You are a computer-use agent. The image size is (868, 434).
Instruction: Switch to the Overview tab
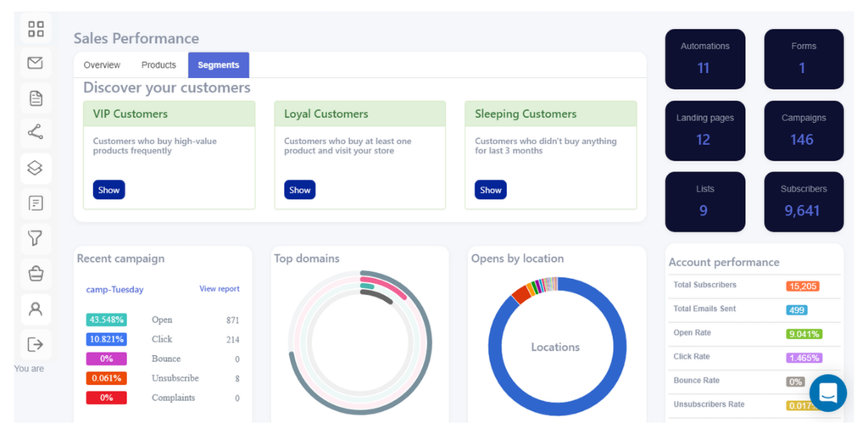(102, 65)
